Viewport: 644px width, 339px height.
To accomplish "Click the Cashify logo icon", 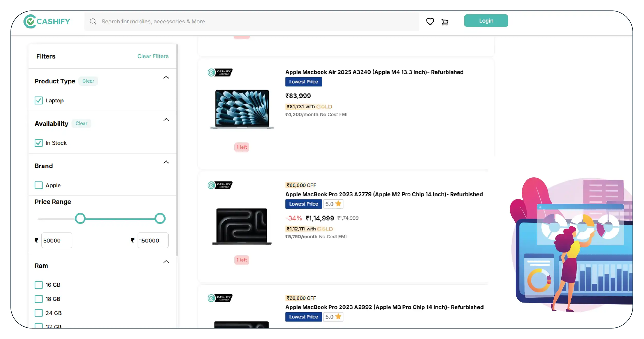I will click(x=30, y=22).
